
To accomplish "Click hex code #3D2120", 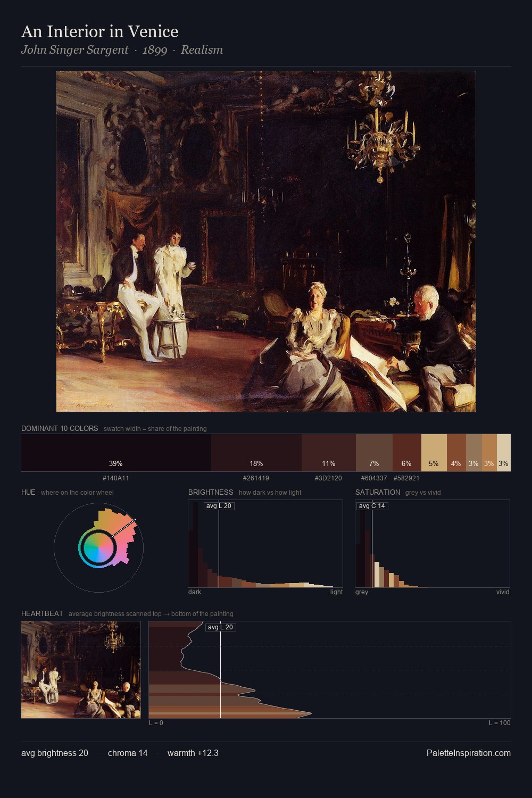I will pos(328,478).
